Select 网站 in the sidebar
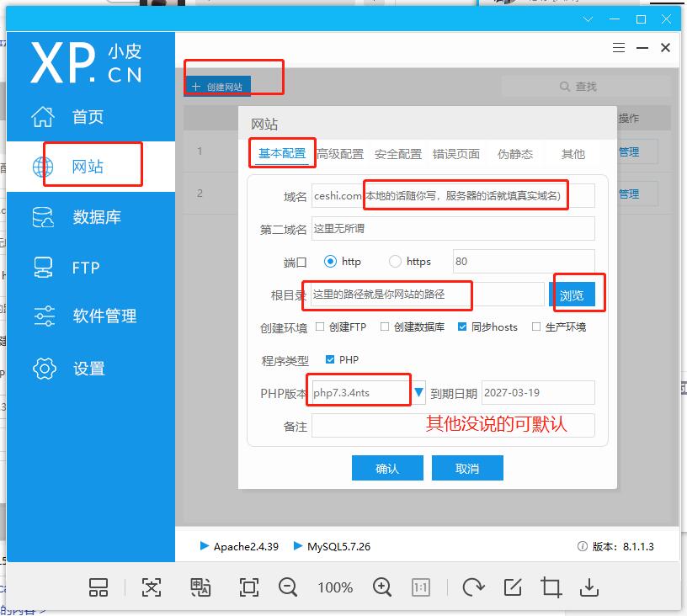The height and width of the screenshot is (616, 687). [90, 167]
